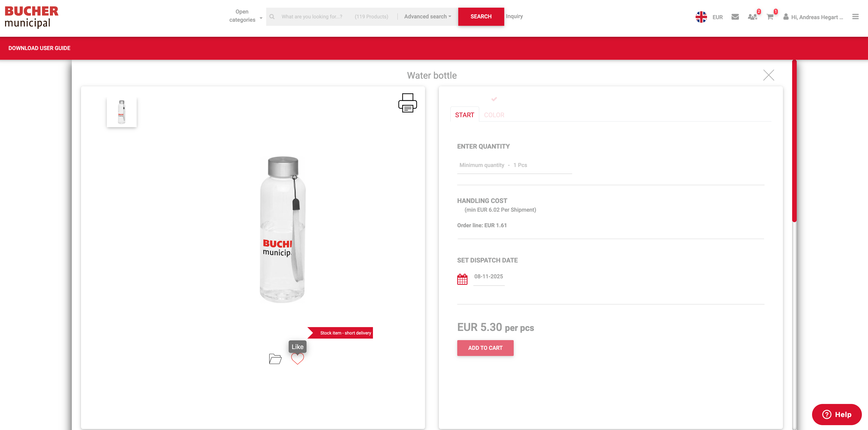This screenshot has height=430, width=868.
Task: Click the Inquiry link
Action: pos(514,16)
